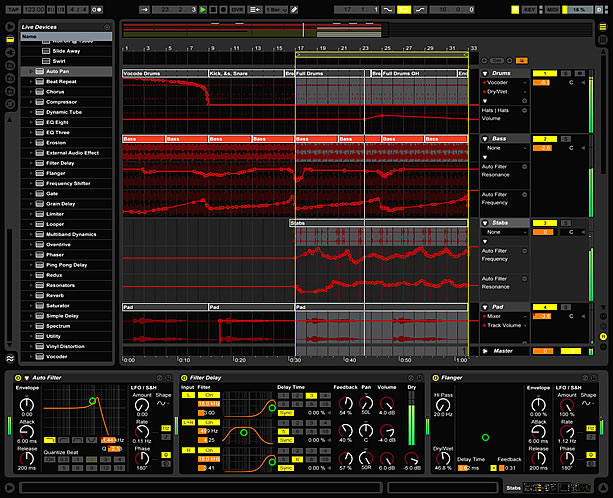Start playback with the green play button
613x498 pixels.
[x=203, y=9]
